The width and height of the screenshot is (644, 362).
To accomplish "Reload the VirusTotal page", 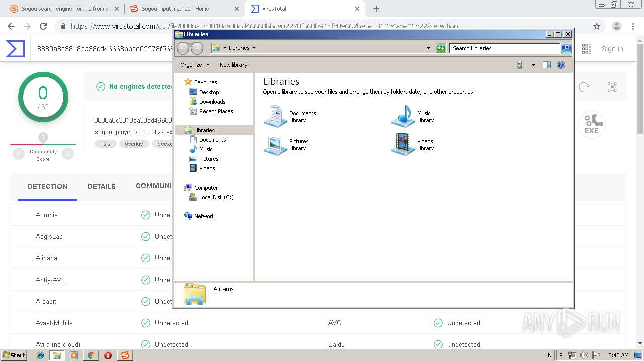I will 43,26.
